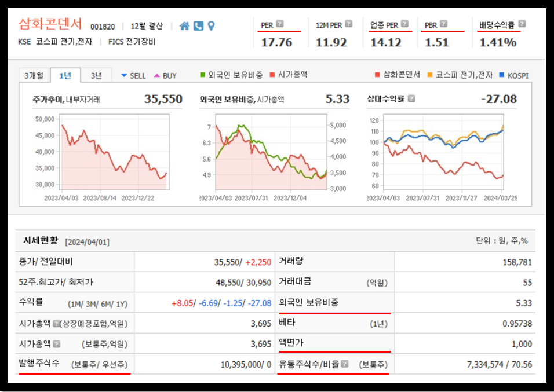Click the pink BUY triangle marker
554x392 pixels.
point(157,75)
